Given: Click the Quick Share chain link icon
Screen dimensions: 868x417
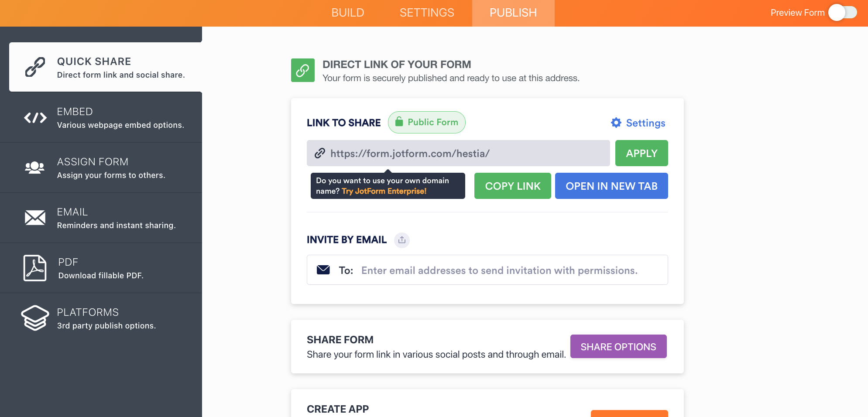Looking at the screenshot, I should point(35,67).
